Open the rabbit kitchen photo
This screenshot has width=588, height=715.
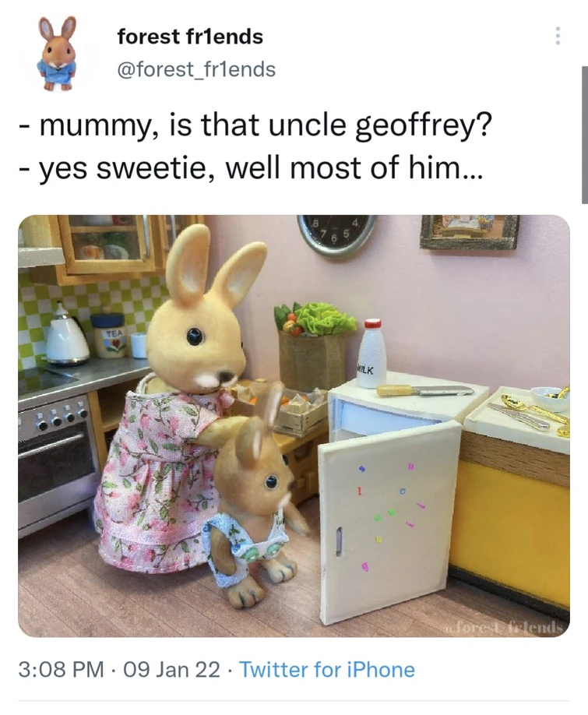point(294,426)
